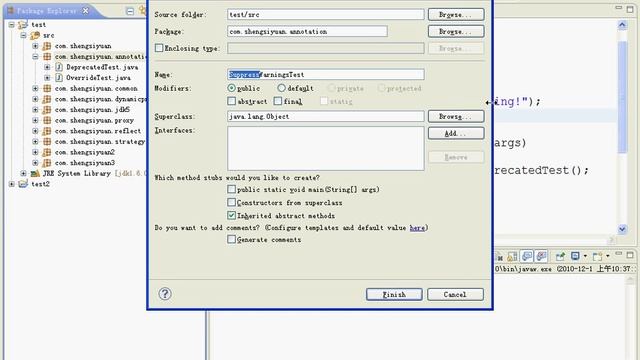The width and height of the screenshot is (640, 360).
Task: Toggle Show Console on standard output icon
Action: click(527, 256)
